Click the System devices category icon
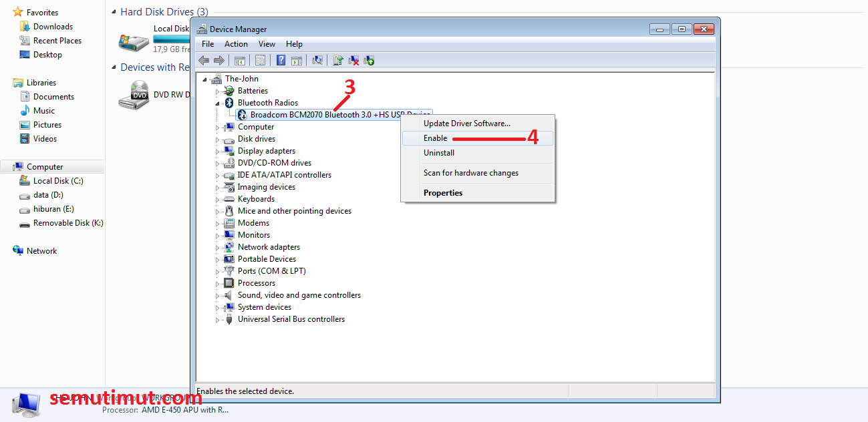This screenshot has width=868, height=422. (230, 307)
